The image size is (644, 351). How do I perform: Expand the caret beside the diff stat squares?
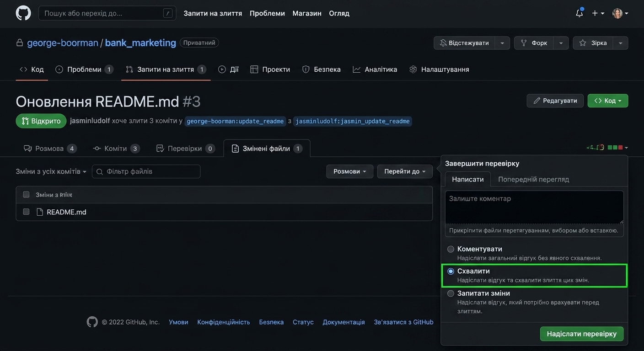click(626, 148)
